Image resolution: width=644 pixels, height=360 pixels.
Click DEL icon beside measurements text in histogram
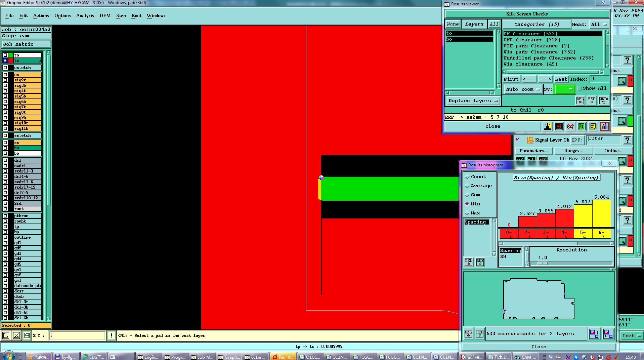468,334
